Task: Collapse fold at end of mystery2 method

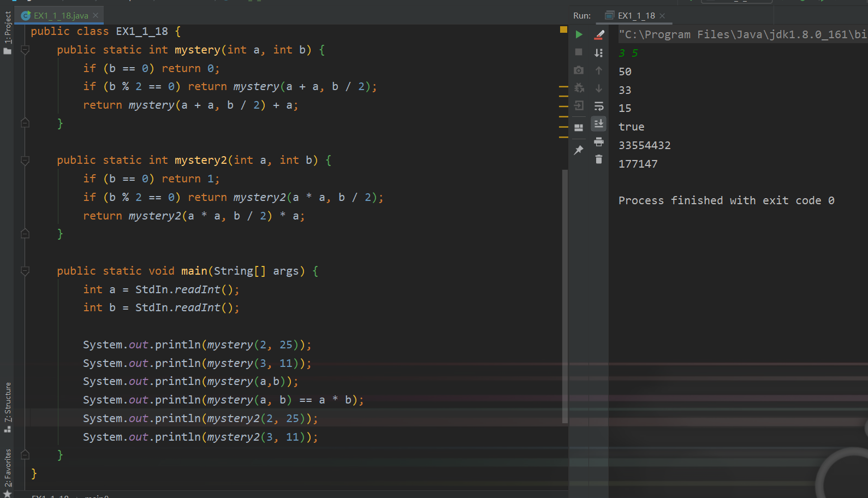Action: (x=25, y=234)
